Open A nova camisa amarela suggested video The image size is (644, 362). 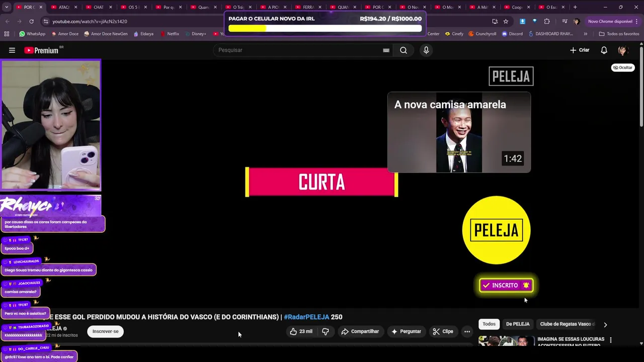[459, 132]
